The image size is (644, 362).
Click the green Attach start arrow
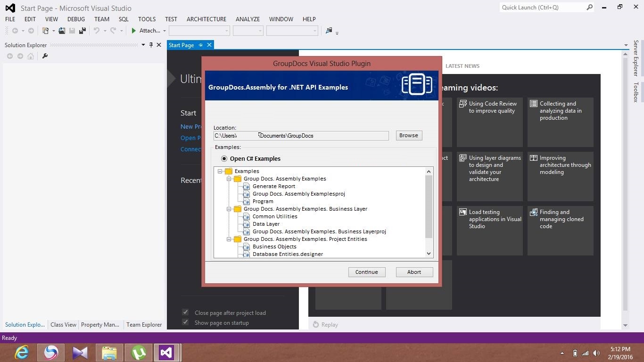pos(134,31)
